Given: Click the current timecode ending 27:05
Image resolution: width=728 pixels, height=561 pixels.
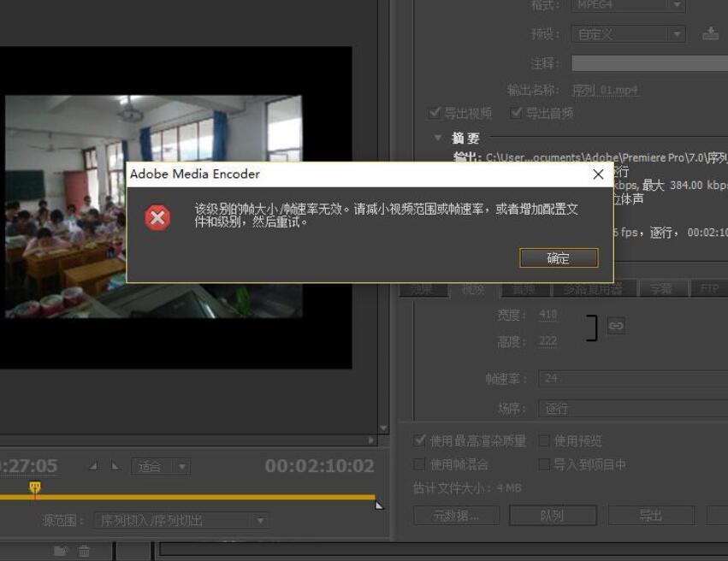Looking at the screenshot, I should 29,466.
